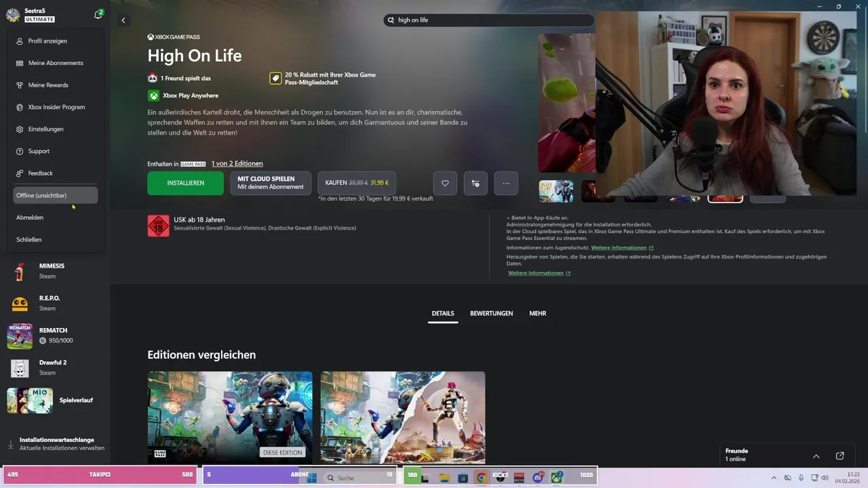Open the DIESE EDITION card image

(x=230, y=418)
